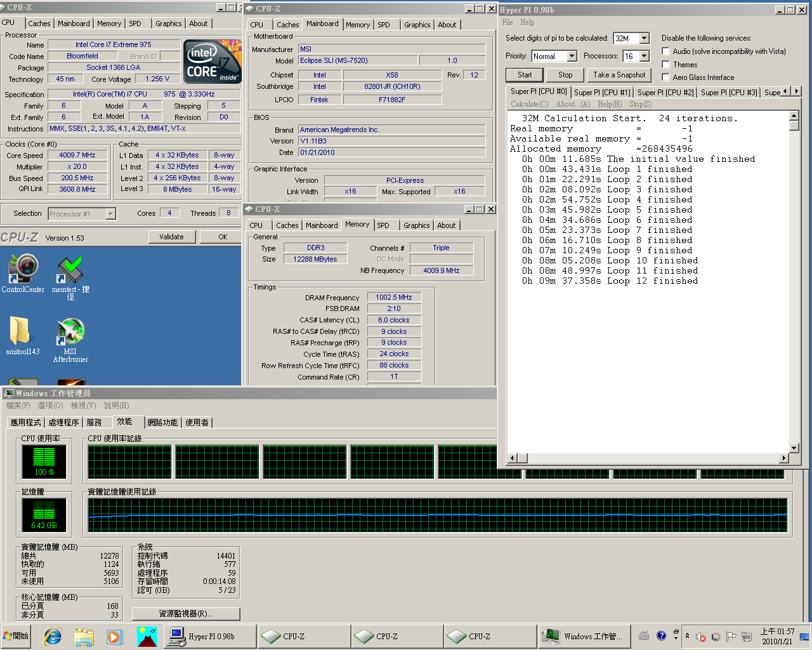The width and height of the screenshot is (812, 650).
Task: Click the Validate button in CPU-Z
Action: click(x=171, y=237)
